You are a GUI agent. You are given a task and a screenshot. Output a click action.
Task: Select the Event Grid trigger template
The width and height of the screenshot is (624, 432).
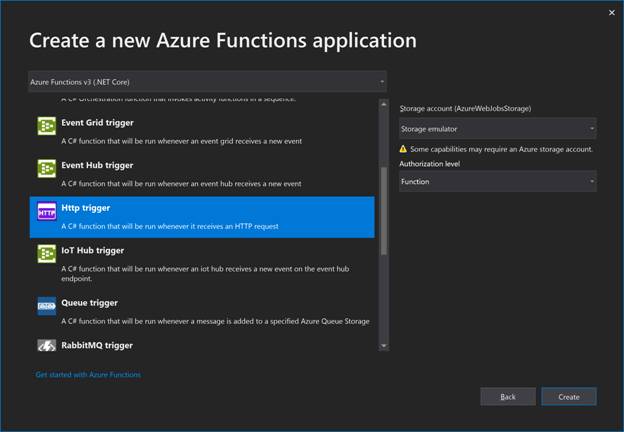pos(202,132)
